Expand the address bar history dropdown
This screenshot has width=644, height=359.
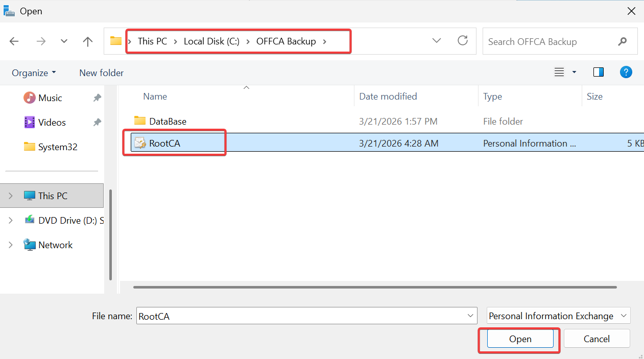pyautogui.click(x=437, y=41)
